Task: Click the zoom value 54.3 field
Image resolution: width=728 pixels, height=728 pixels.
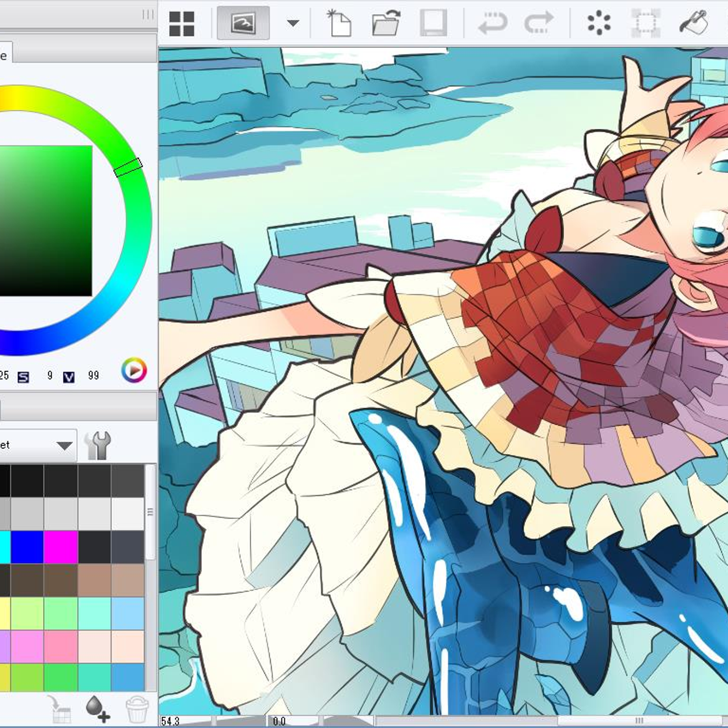Action: 171,721
